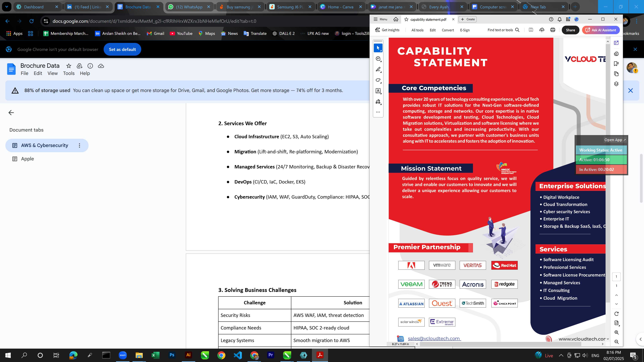
Task: Open the Docs Tools menu
Action: click(69, 73)
